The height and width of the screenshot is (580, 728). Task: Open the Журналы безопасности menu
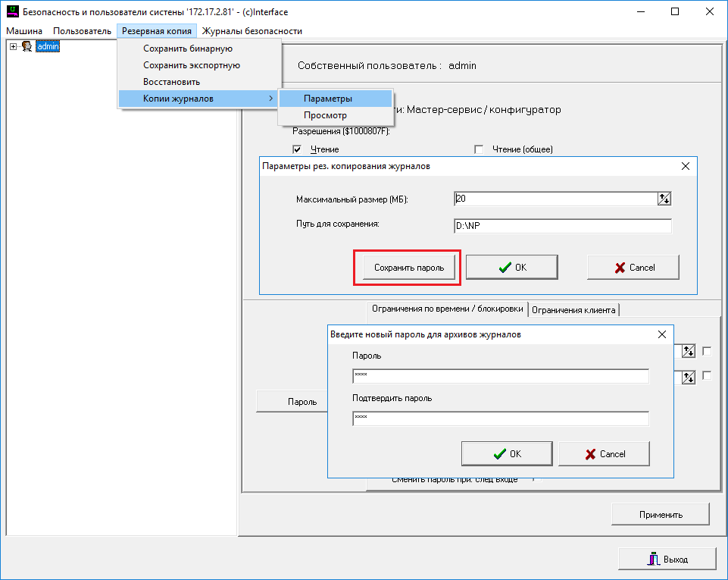point(252,31)
